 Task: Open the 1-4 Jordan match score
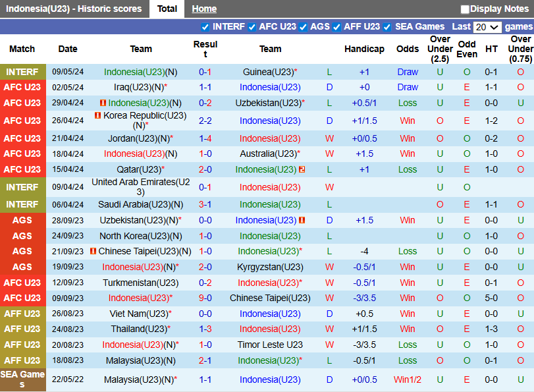tap(205, 138)
